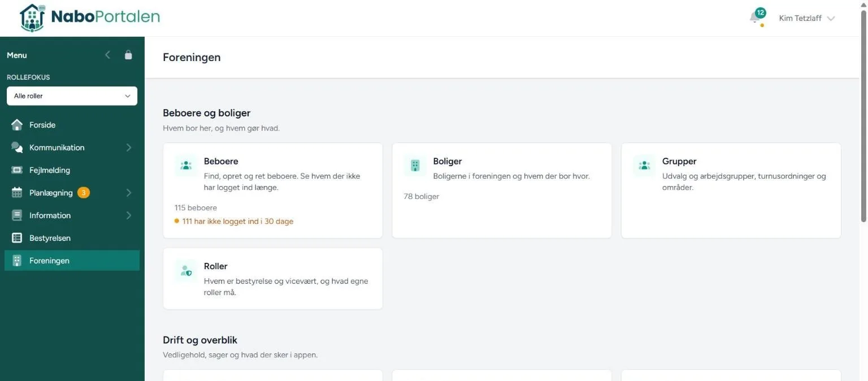Click the Planlægning badge showing 3
The height and width of the screenshot is (381, 868).
click(84, 193)
